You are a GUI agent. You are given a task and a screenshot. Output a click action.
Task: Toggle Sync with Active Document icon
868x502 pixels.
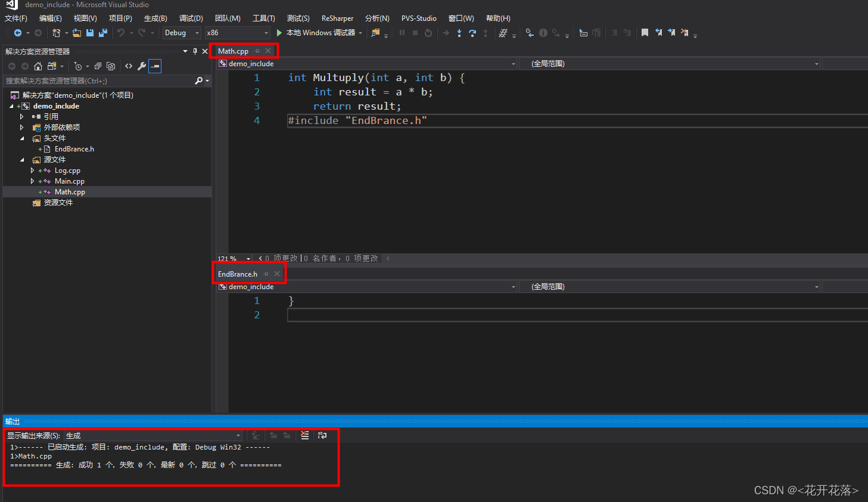tap(52, 66)
